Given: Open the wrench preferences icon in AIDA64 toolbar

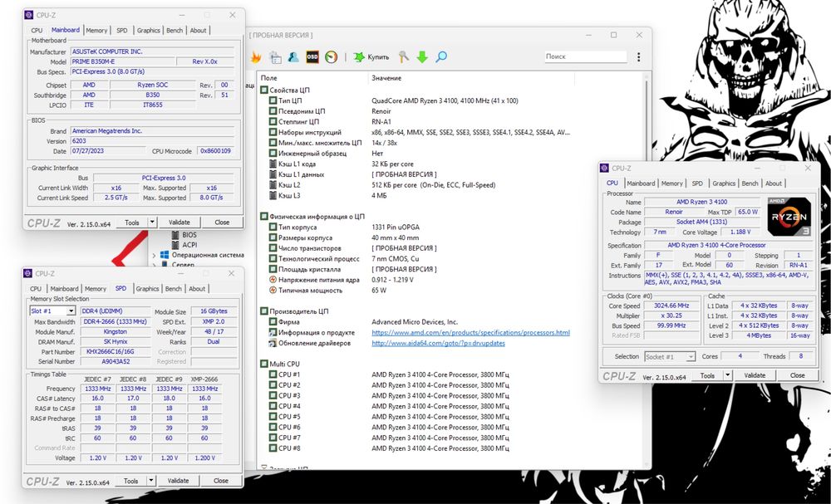Looking at the screenshot, I should 404,56.
